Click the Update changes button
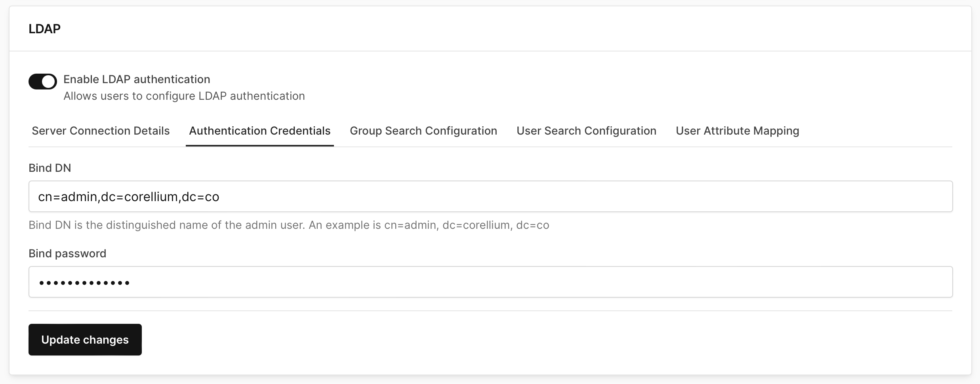This screenshot has height=384, width=980. pyautogui.click(x=85, y=339)
